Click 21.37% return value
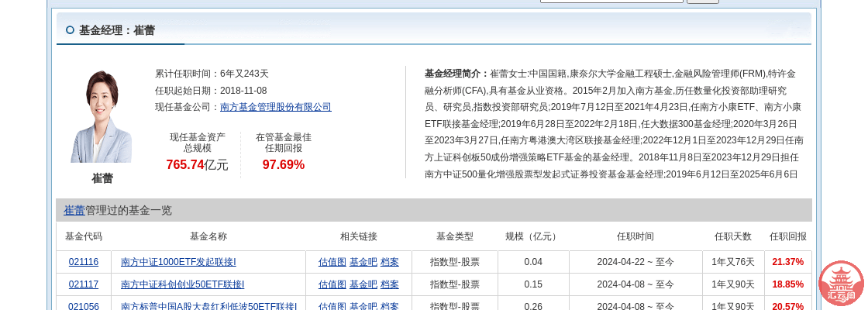Viewport: 868px width, 310px height. [787, 262]
